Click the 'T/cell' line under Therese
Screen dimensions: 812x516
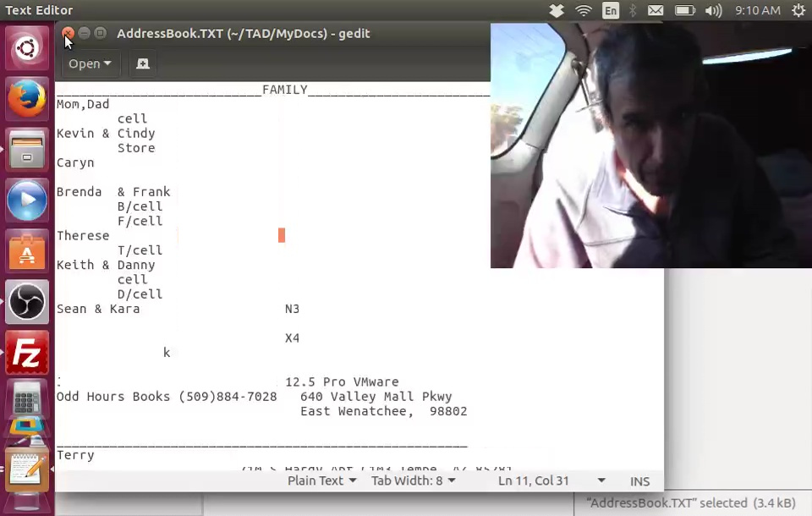140,250
